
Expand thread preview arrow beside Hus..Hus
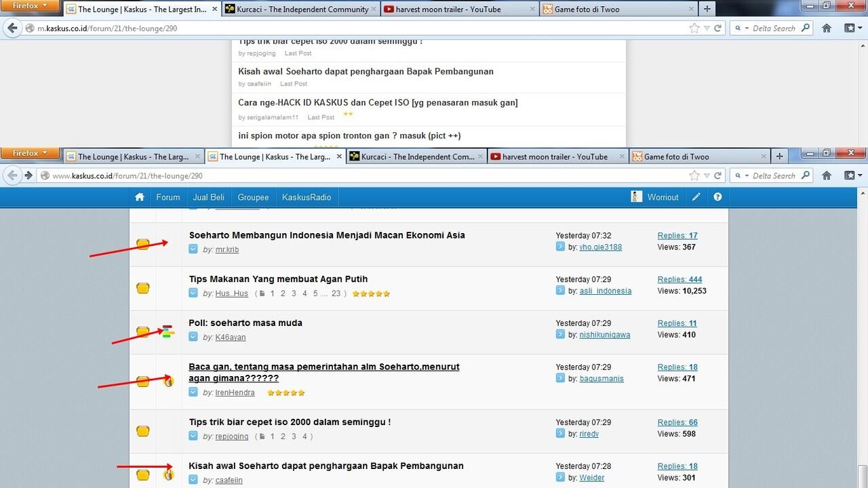pos(193,293)
